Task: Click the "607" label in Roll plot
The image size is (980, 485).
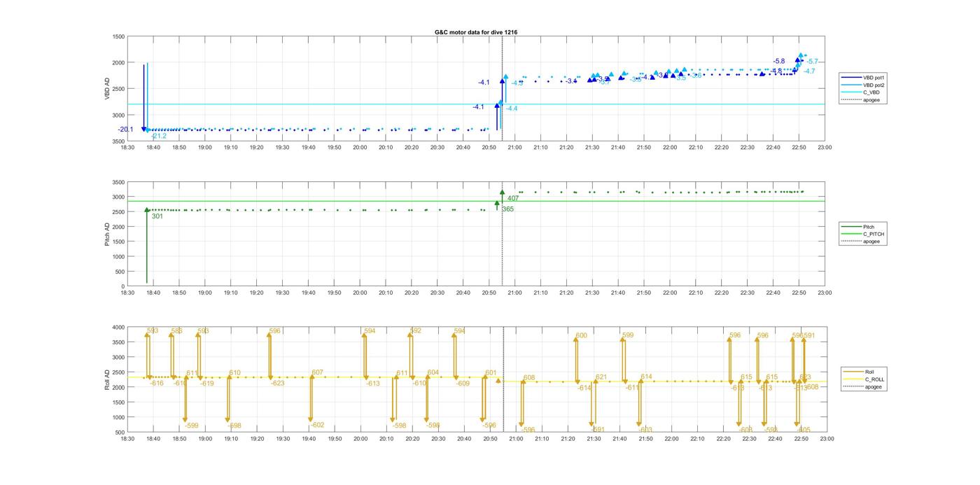Action: pos(317,373)
